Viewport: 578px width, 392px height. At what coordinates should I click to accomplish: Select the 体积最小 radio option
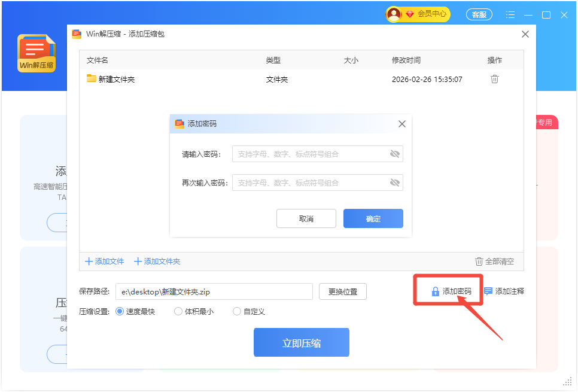point(178,311)
